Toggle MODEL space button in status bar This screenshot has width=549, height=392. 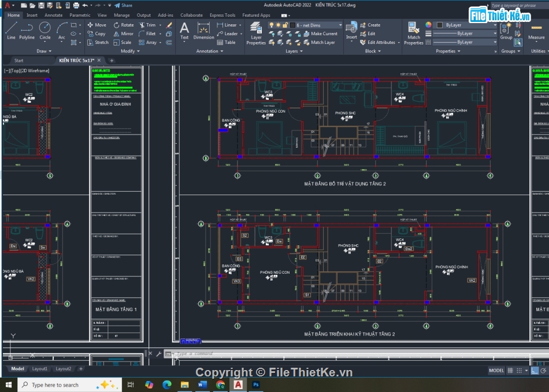[x=496, y=371]
